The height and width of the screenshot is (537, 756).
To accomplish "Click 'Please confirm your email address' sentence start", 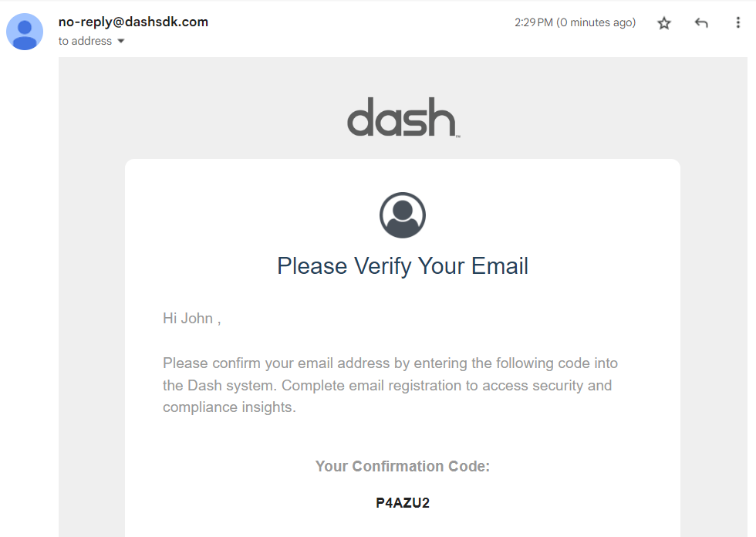I will tap(255, 363).
